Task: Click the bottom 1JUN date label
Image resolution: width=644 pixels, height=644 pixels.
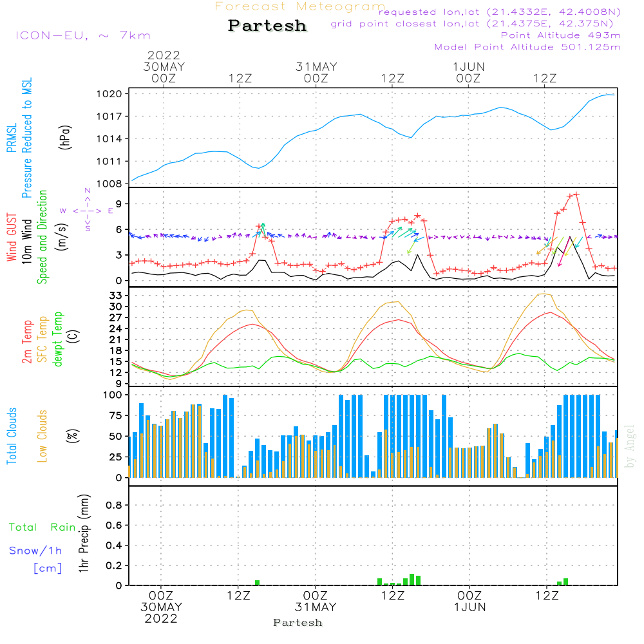Action: 470,607
